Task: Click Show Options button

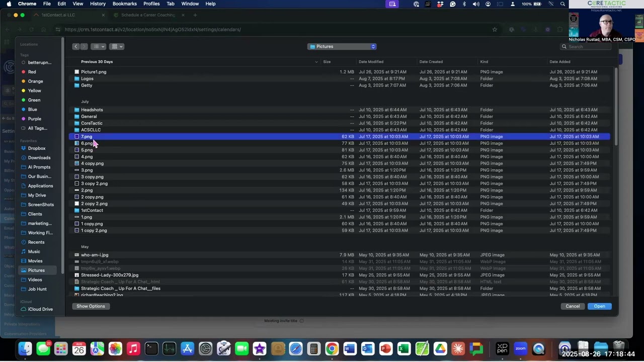Action: click(91, 306)
